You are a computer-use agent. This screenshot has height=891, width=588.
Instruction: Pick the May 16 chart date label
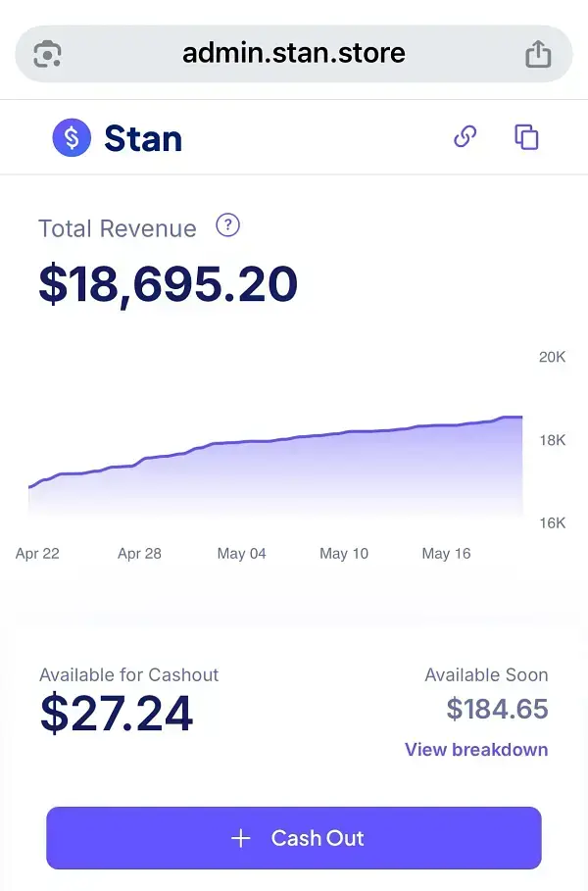pyautogui.click(x=446, y=554)
